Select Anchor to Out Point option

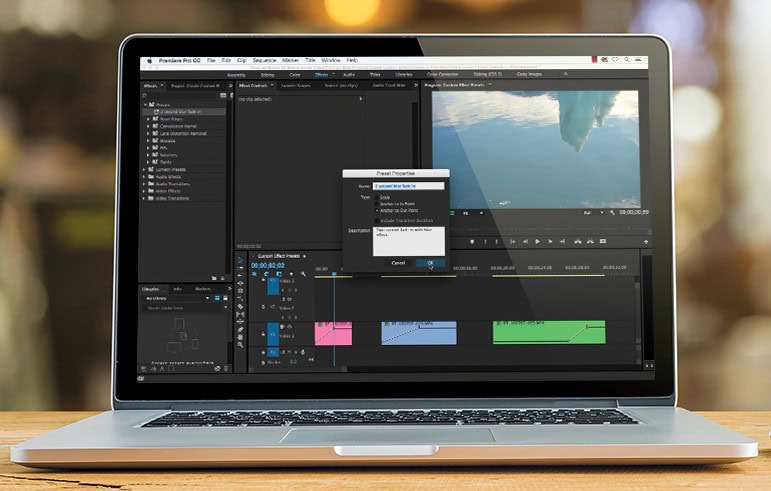pyautogui.click(x=377, y=211)
